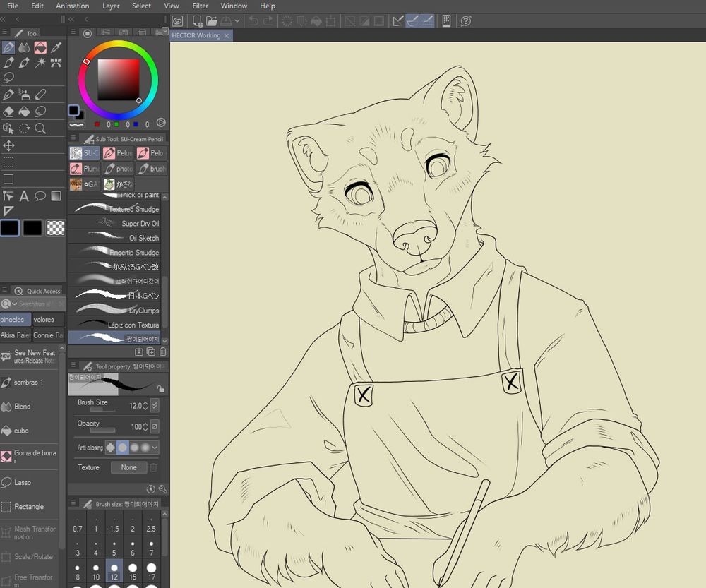
Task: Click the main color black swatch
Action: coord(9,228)
